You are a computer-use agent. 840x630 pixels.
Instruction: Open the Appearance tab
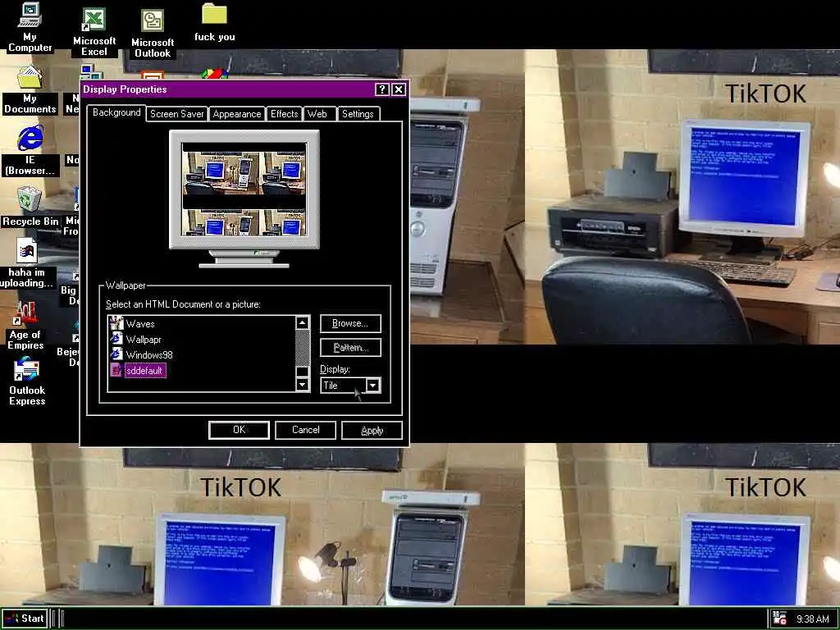tap(237, 113)
